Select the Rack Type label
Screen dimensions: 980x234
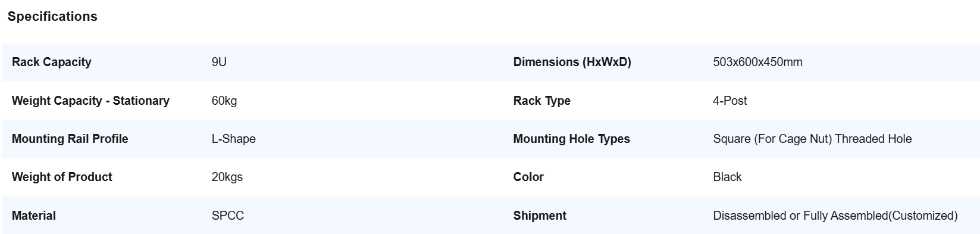[x=542, y=101]
